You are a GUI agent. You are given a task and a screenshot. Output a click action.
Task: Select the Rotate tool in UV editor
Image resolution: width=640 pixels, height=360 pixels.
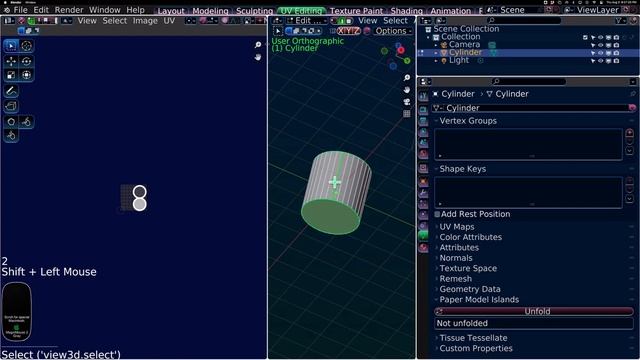click(x=27, y=61)
